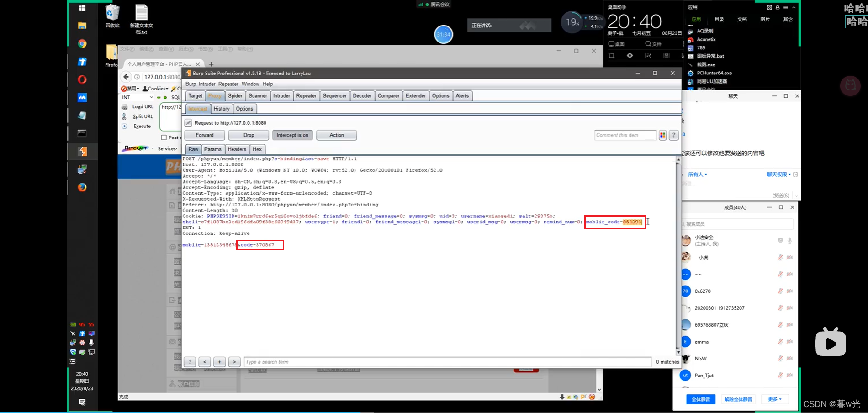The width and height of the screenshot is (868, 413).
Task: Click the crop/screenshot icon in desktop assistant
Action: [x=612, y=56]
